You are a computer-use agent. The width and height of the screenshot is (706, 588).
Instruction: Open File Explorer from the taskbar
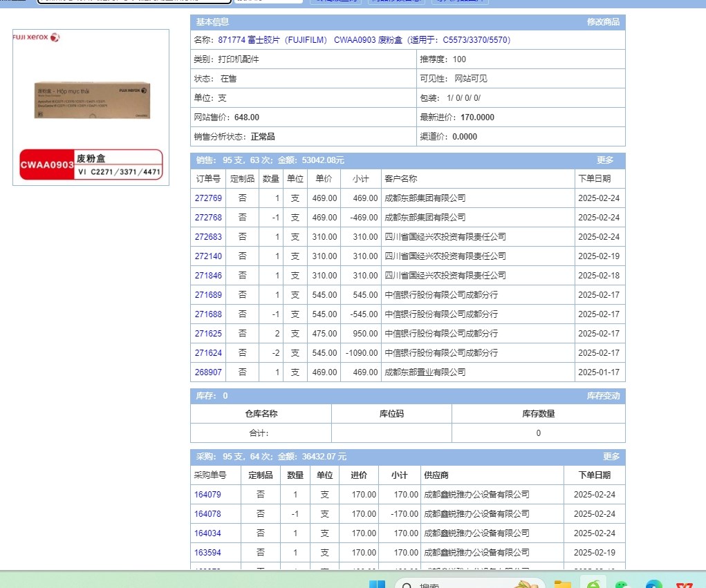pos(562,584)
